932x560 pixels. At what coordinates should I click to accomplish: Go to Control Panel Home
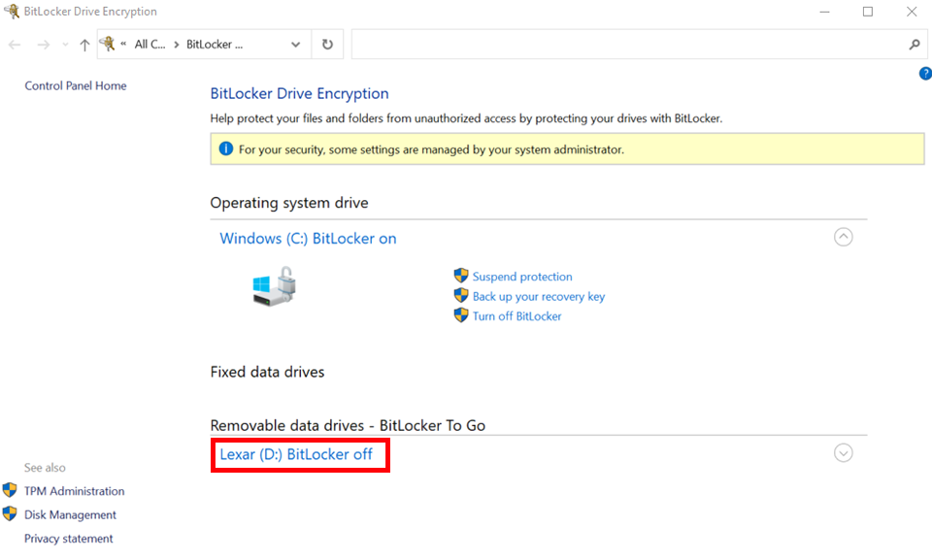(x=76, y=85)
